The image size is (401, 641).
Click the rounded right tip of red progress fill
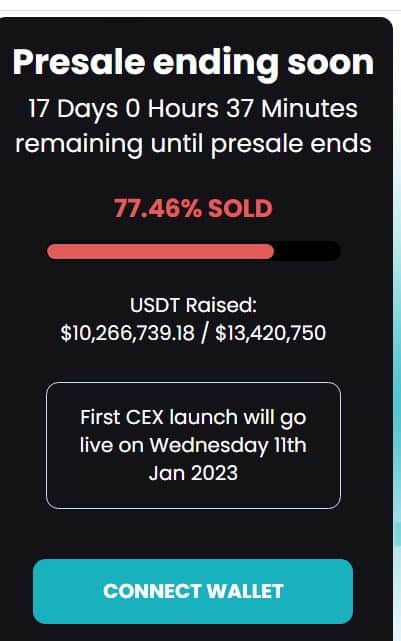[x=269, y=251]
